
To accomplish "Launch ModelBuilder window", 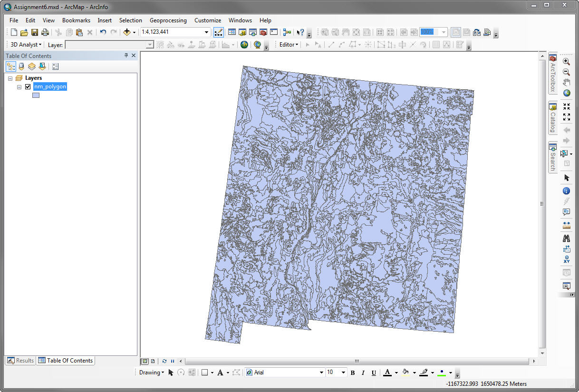I will 287,32.
